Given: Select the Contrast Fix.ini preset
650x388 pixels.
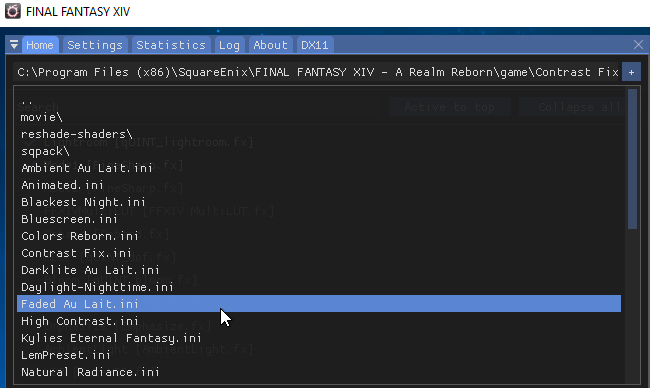Looking at the screenshot, I should click(319, 253).
